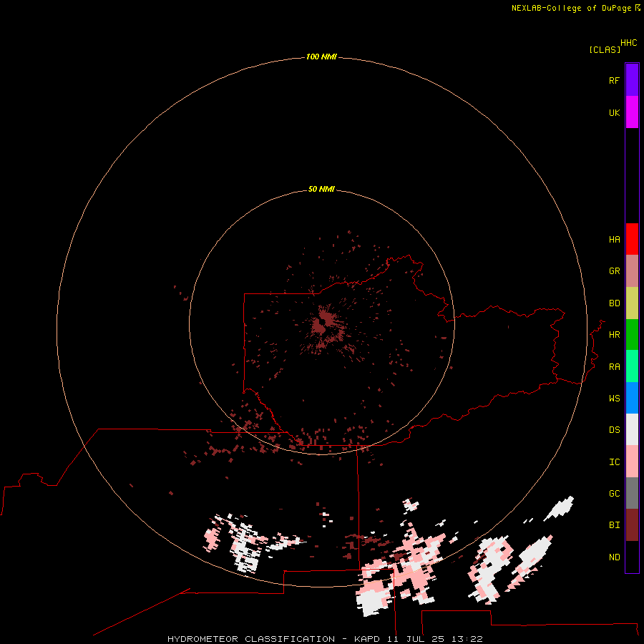Screen dimensions: 644x644
Task: Click the IC legend label
Action: (x=614, y=462)
